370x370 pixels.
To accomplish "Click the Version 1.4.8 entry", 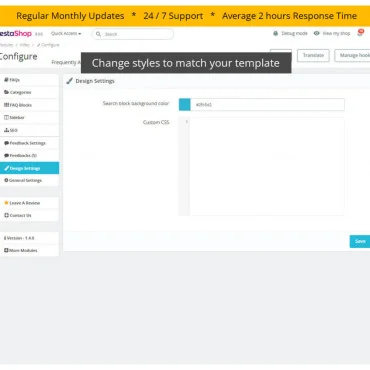I will [29, 238].
